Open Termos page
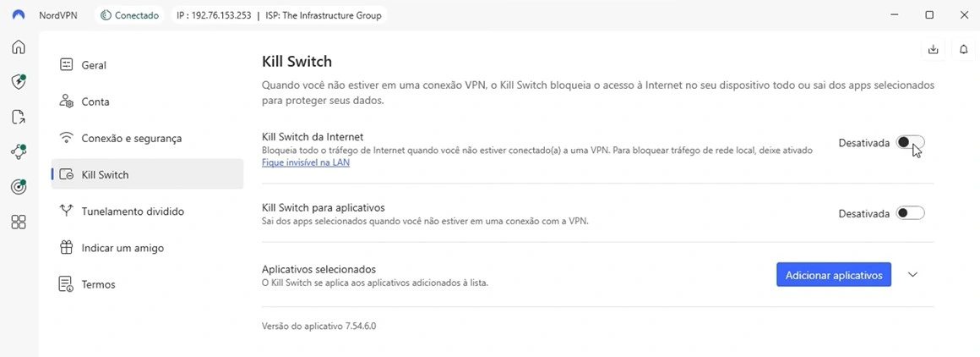980x357 pixels. [147, 284]
